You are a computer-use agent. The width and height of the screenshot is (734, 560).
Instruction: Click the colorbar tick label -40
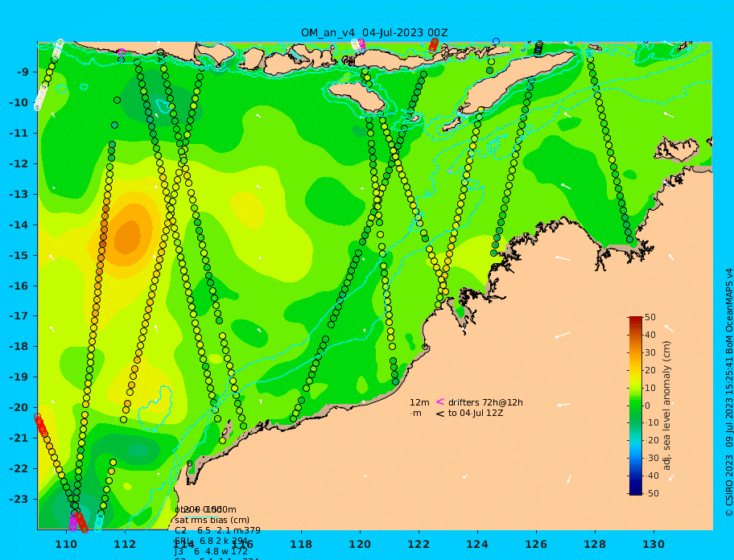click(651, 476)
